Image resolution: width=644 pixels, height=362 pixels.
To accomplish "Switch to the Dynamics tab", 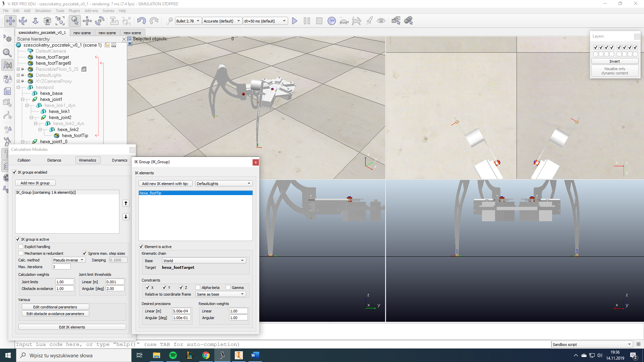I will [119, 160].
